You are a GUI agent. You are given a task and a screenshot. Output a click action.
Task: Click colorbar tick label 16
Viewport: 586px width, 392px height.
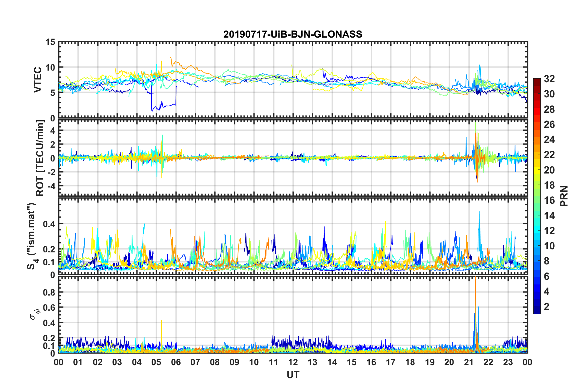(x=549, y=200)
